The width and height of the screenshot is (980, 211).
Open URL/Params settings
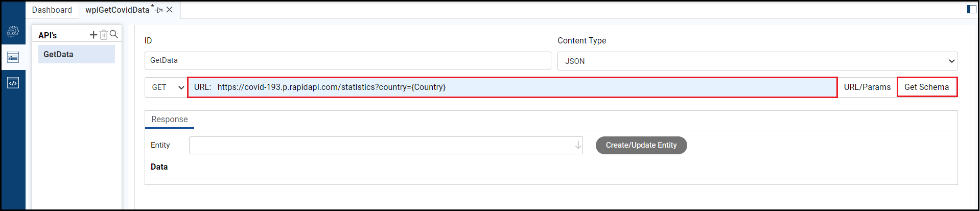pos(867,87)
